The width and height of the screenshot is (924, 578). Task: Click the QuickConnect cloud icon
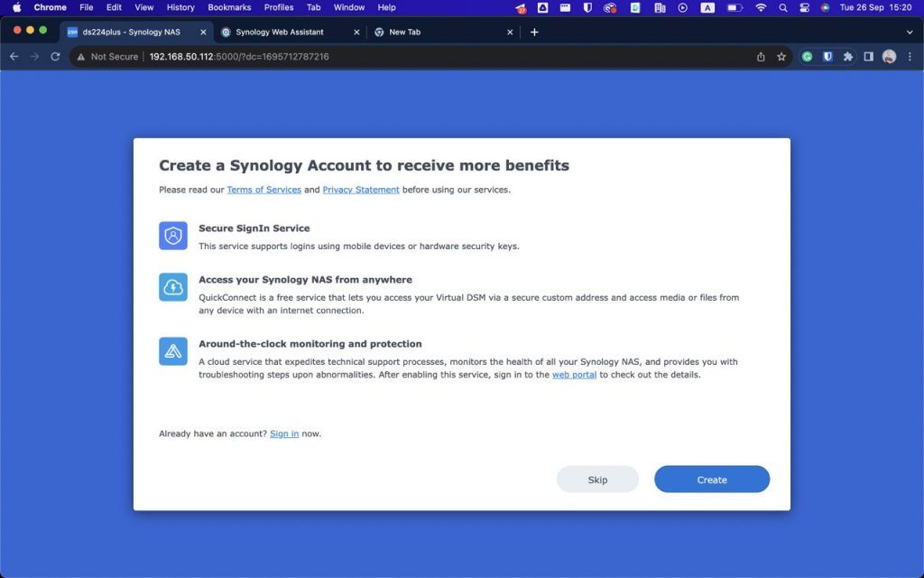tap(172, 287)
